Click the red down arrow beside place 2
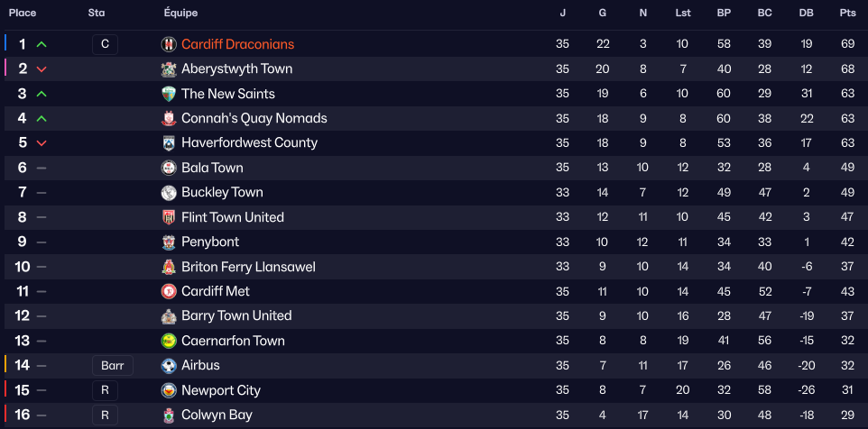The height and width of the screenshot is (429, 868). coord(42,69)
